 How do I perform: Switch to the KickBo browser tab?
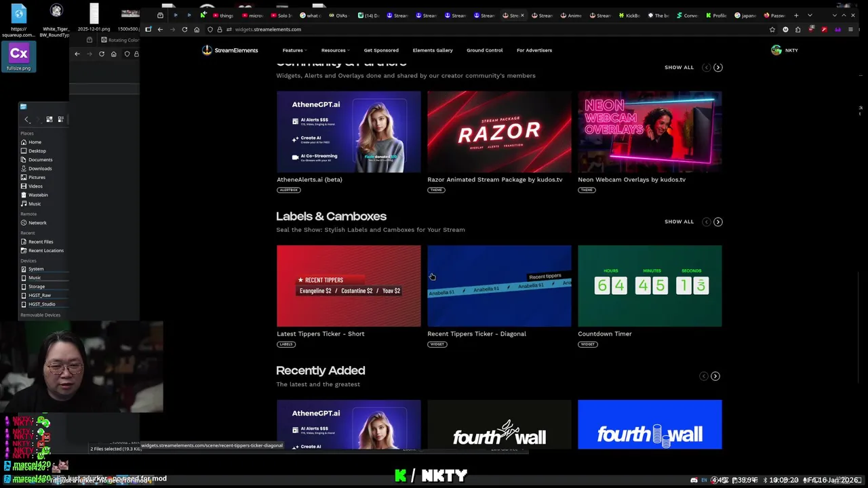pyautogui.click(x=629, y=15)
